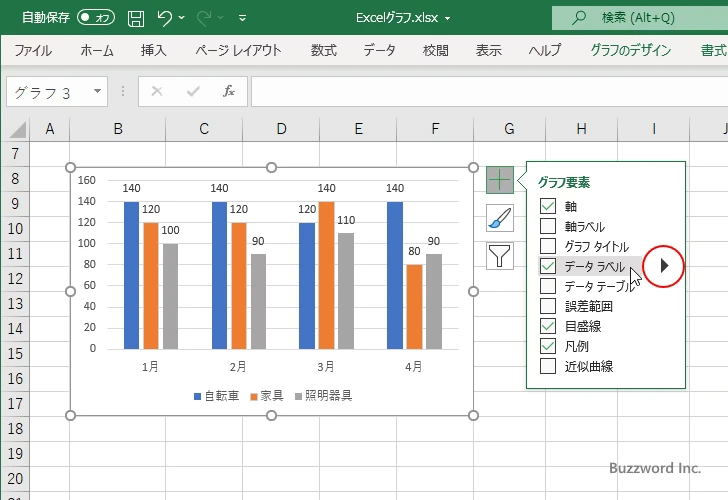
Task: Check the 近似曲線 checkbox
Action: tap(548, 366)
